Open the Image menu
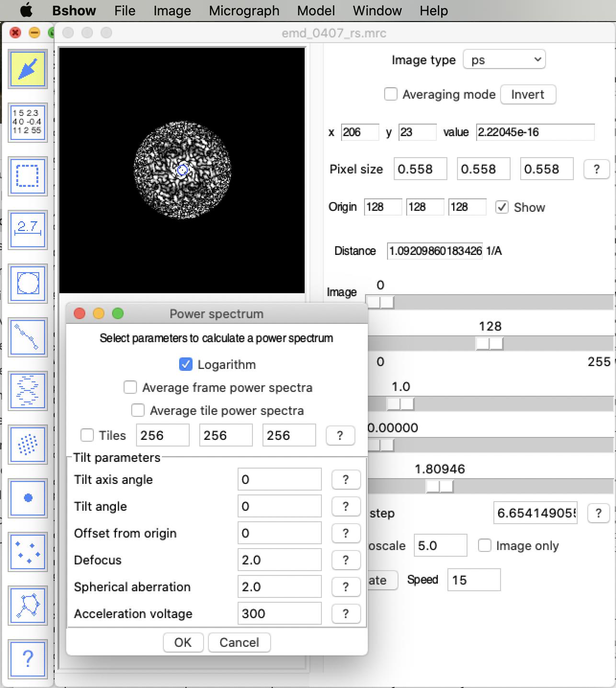Viewport: 616px width, 688px height. point(172,10)
